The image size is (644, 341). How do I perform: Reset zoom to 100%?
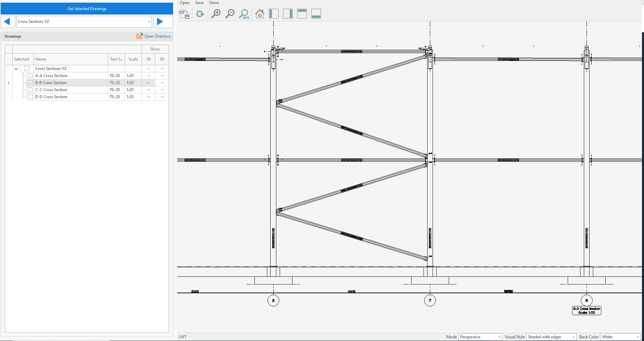[244, 14]
